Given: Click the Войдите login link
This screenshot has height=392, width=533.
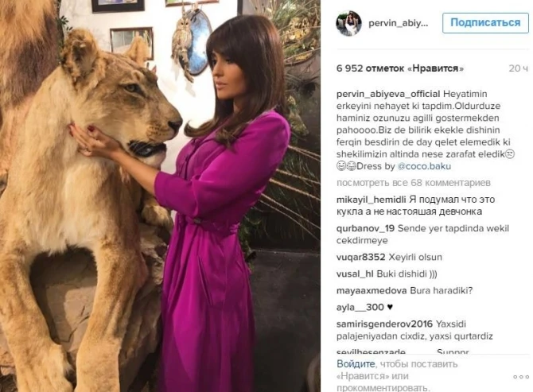Looking at the screenshot, I should (x=356, y=364).
